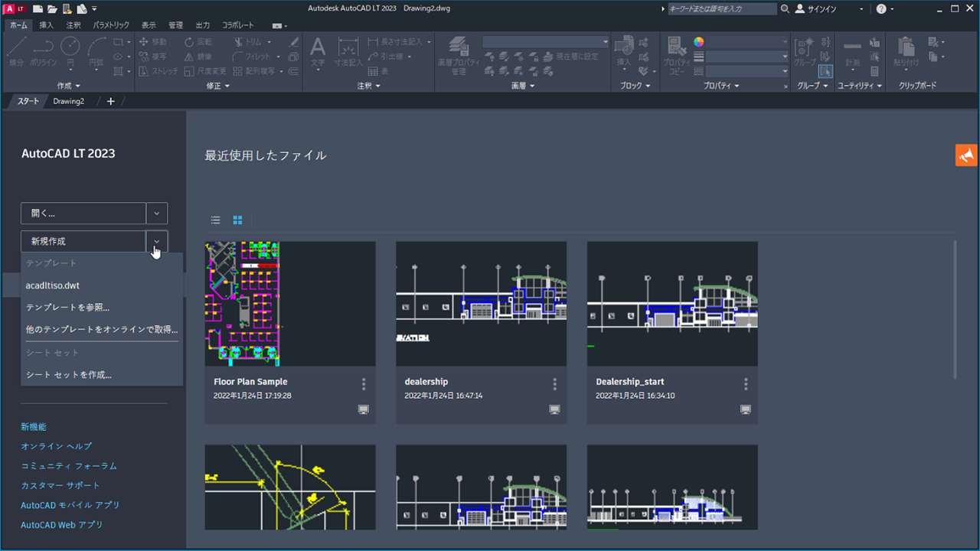Open the Floor Plan Sample thumbnail
Screen dimensions: 980x551
click(x=290, y=304)
